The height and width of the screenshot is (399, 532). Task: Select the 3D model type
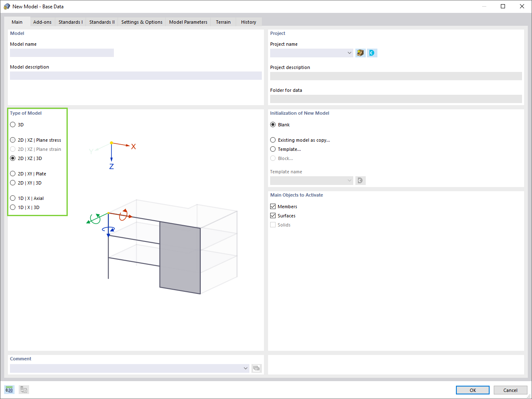point(12,124)
